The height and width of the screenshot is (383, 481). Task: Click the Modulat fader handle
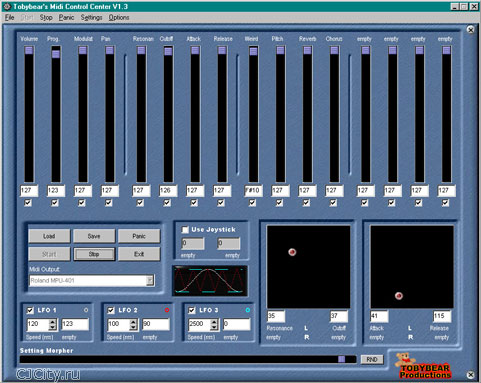click(x=83, y=50)
